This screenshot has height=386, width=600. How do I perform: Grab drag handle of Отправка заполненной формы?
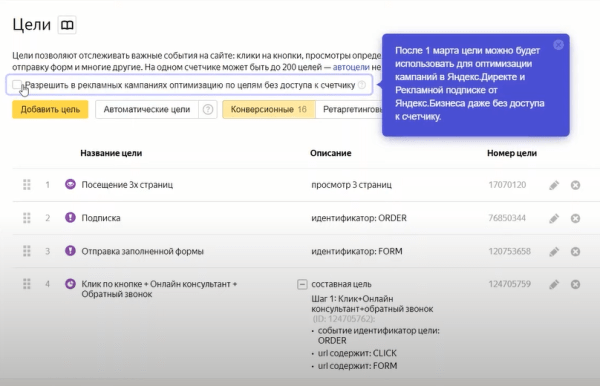pyautogui.click(x=26, y=251)
